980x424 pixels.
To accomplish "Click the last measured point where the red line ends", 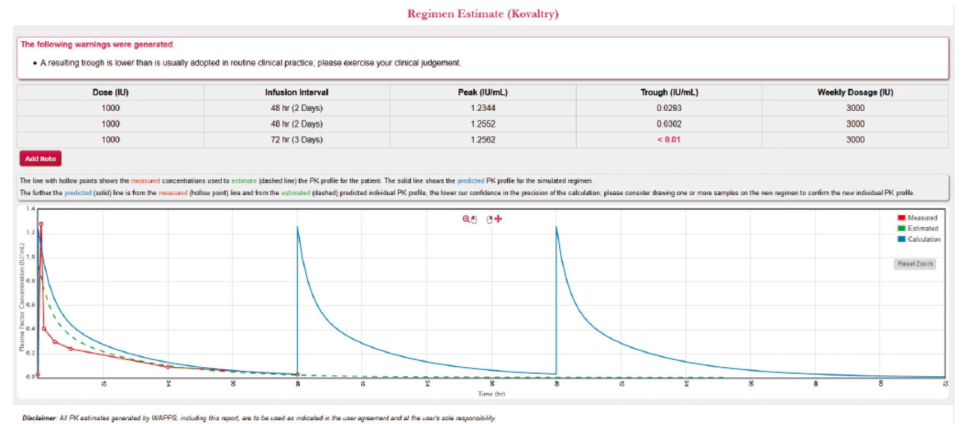I will (297, 375).
